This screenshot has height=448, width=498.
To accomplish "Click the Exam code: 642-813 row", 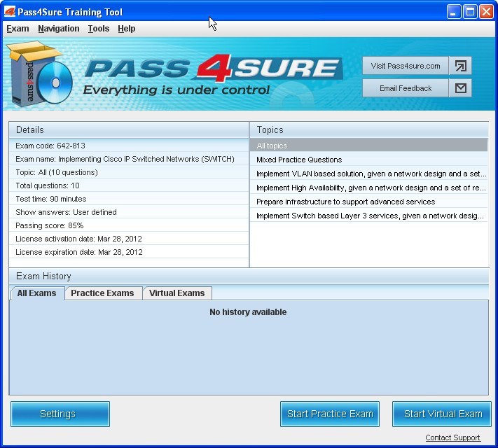I will point(129,146).
